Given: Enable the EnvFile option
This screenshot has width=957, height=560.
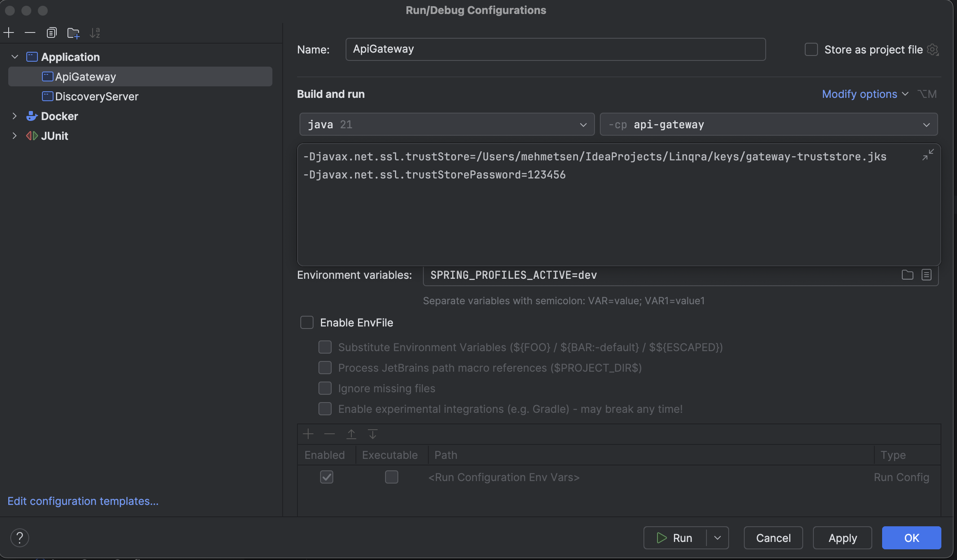Looking at the screenshot, I should coord(306,322).
